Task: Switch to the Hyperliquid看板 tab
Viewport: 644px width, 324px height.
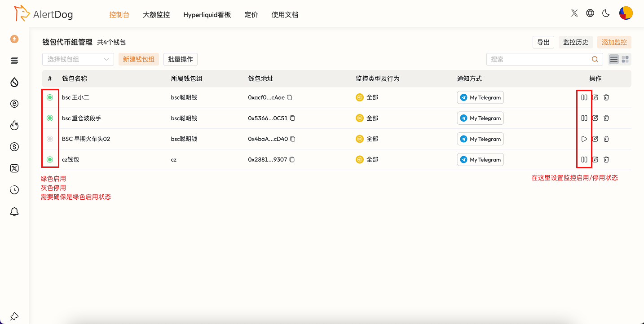Action: pos(207,14)
